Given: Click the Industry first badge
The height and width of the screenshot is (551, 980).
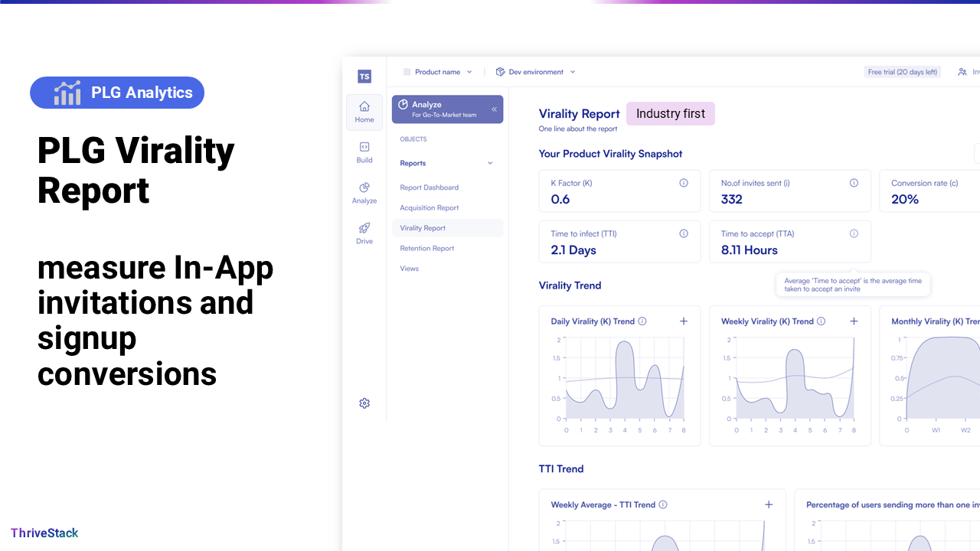Looking at the screenshot, I should click(x=671, y=113).
